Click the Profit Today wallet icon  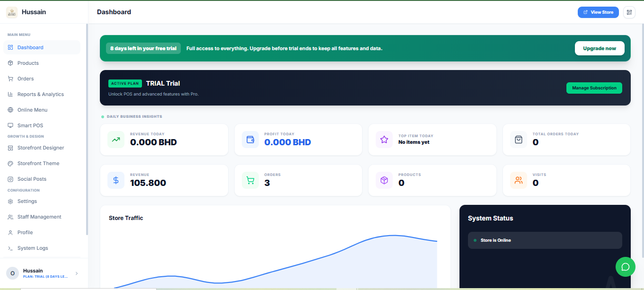250,140
